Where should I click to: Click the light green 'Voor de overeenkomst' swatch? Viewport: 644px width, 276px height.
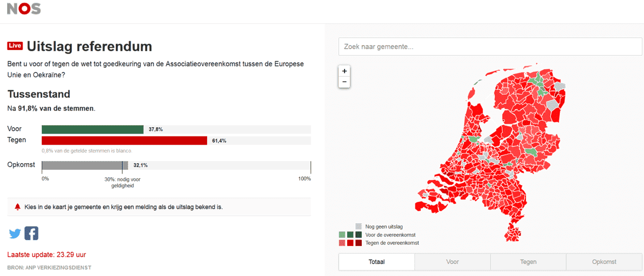[342, 235]
